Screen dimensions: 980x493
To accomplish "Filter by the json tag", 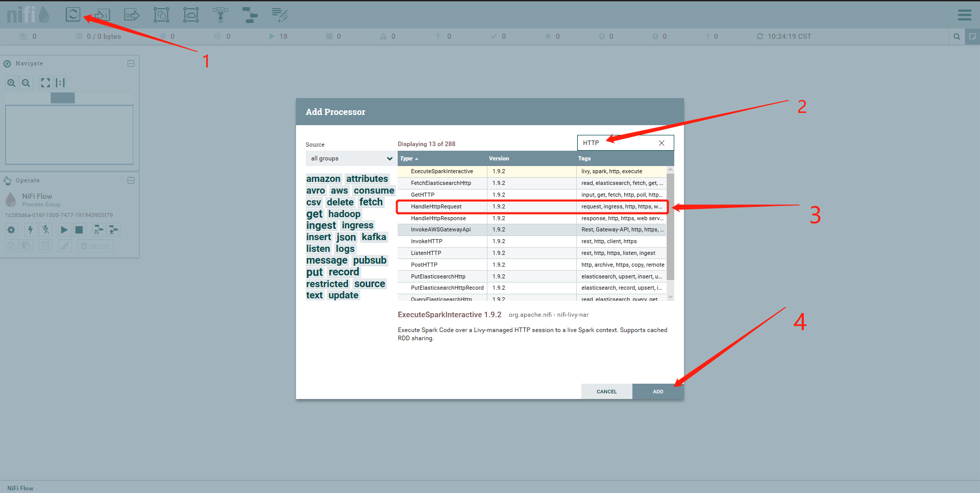I will coord(346,237).
